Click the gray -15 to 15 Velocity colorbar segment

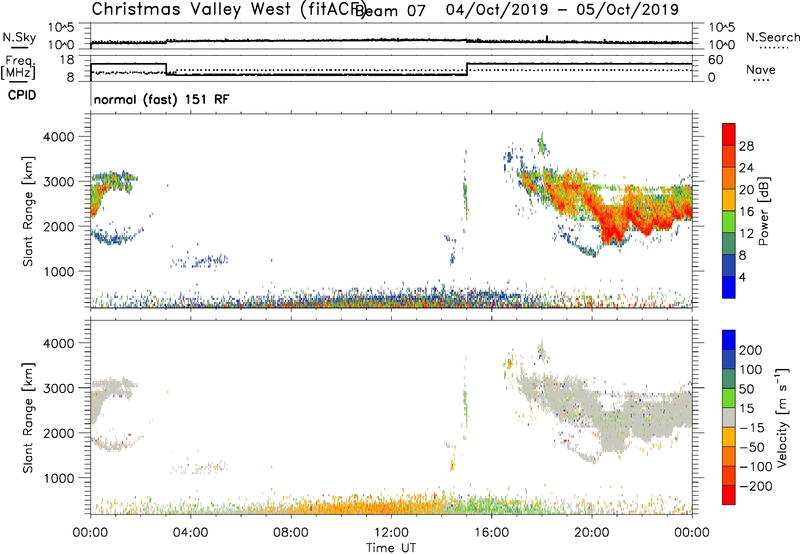tap(729, 418)
